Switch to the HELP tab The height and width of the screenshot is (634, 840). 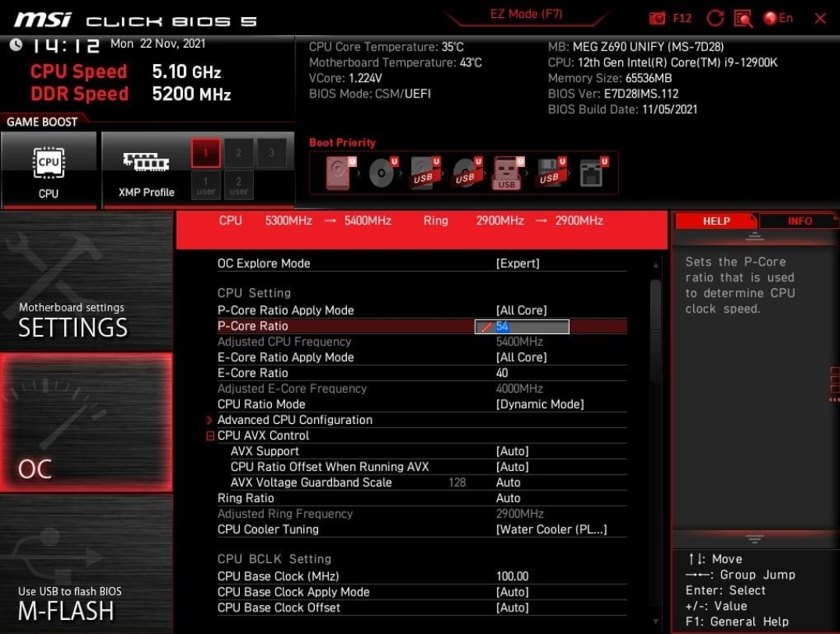click(x=716, y=221)
